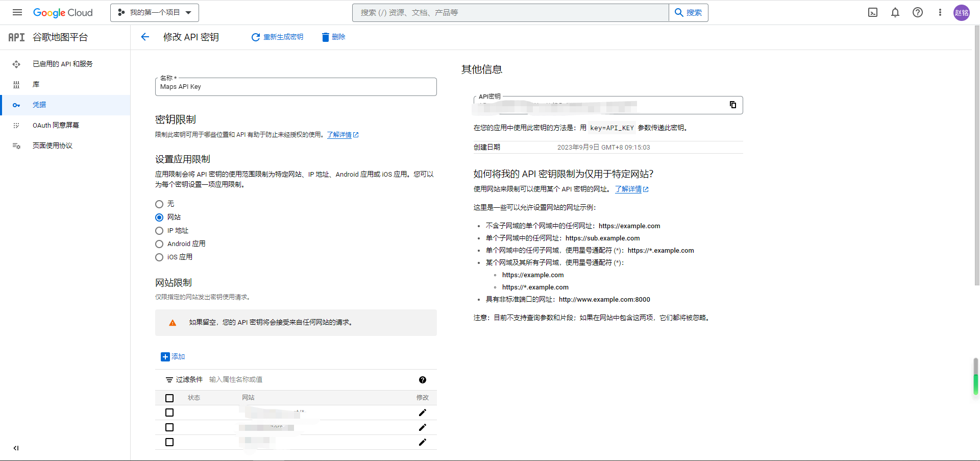Viewport: 980px width, 461px height.
Task: Activate Cloud Shell terminal icon
Action: pos(873,12)
